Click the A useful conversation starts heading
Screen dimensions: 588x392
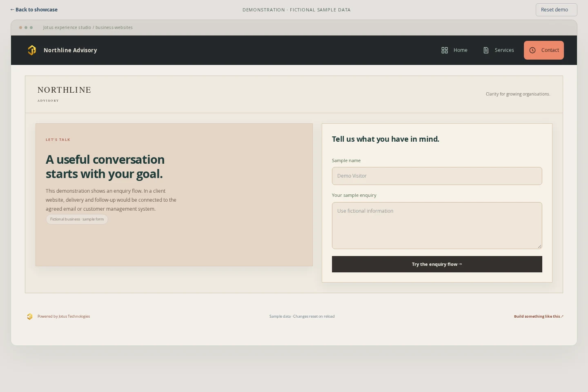[x=105, y=167]
